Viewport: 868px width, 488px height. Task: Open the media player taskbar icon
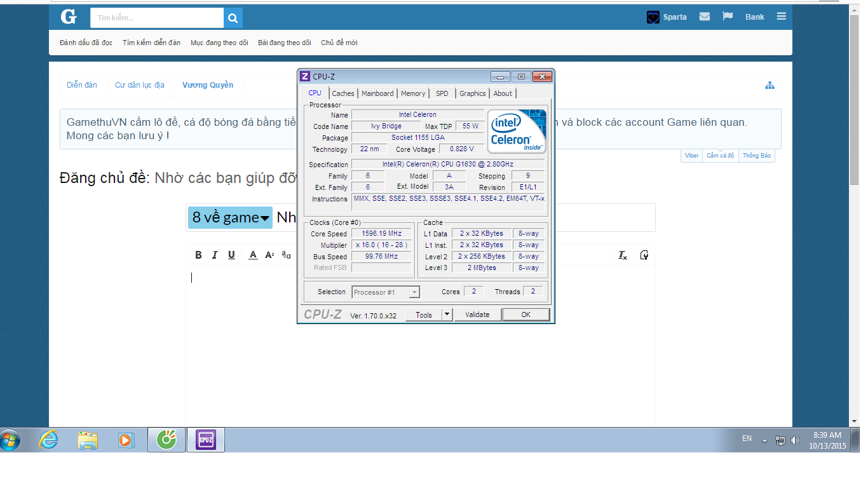[x=126, y=440]
